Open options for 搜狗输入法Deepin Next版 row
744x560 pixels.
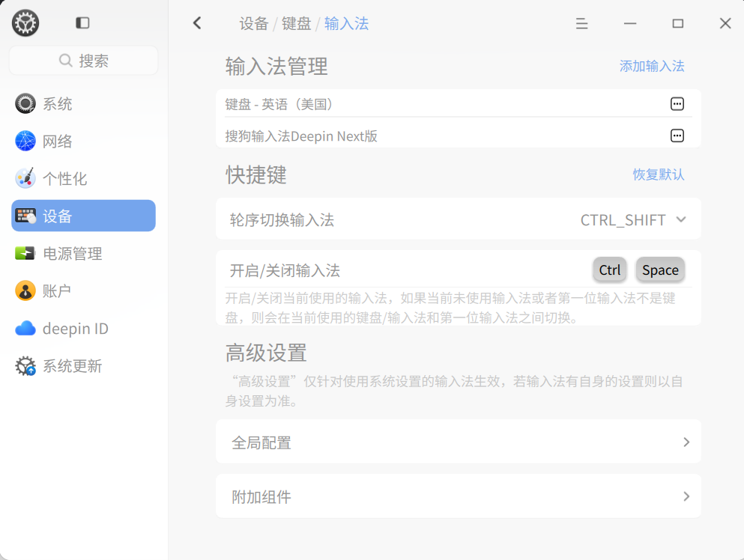click(677, 136)
